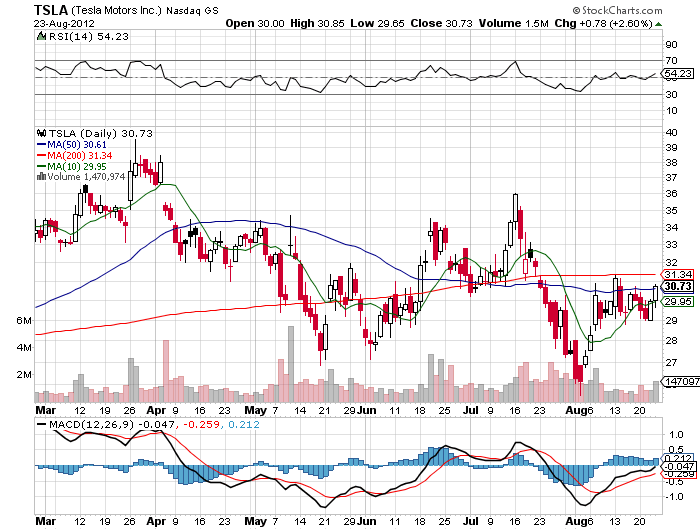Click the 33 label on the price axis

click(x=671, y=244)
